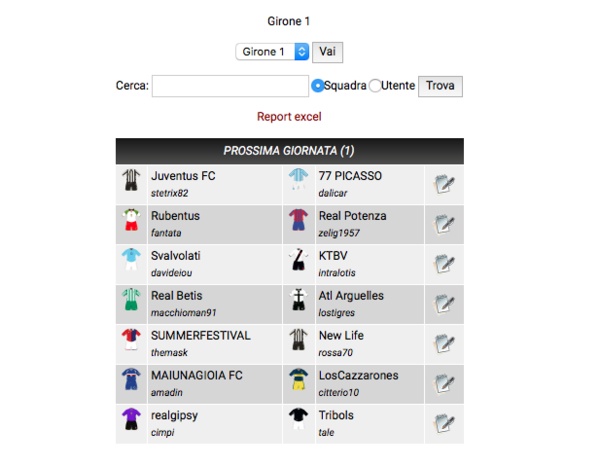Open the Girone 1 dropdown
This screenshot has width=600, height=467.
[273, 51]
